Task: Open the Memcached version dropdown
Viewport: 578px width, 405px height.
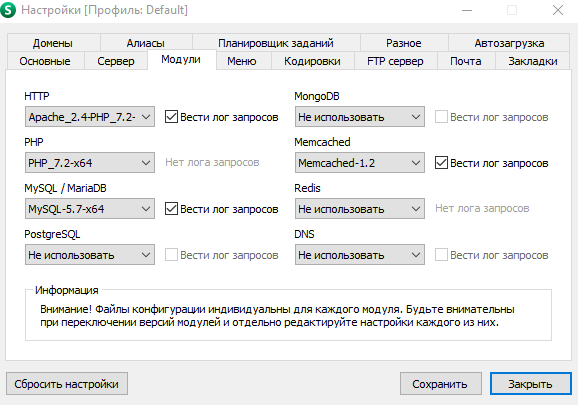Action: coord(360,163)
